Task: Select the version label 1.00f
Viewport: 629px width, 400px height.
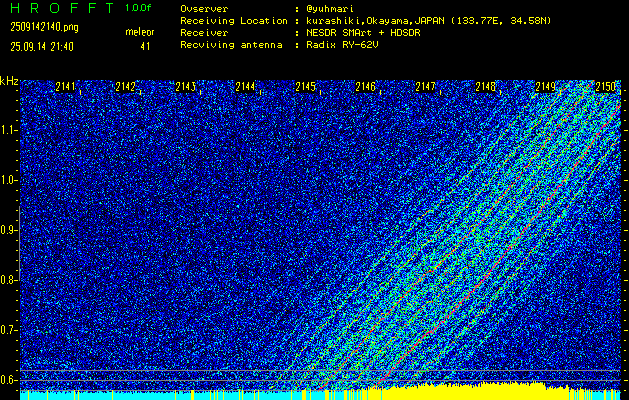Action: coord(138,8)
